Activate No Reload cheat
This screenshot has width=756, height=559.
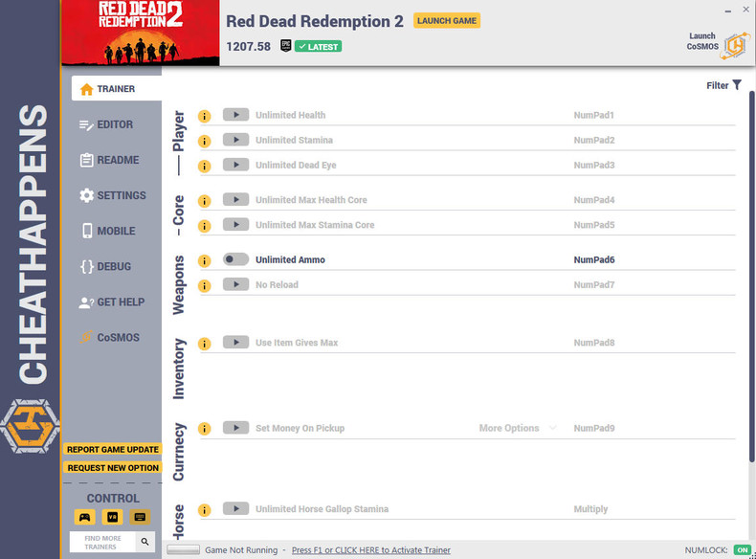[x=235, y=284]
